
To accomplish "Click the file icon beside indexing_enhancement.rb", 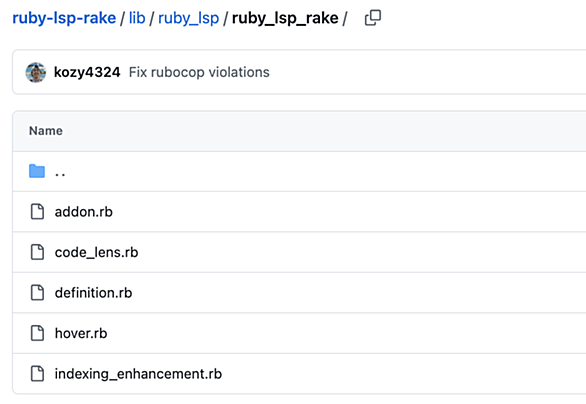I will click(x=37, y=374).
